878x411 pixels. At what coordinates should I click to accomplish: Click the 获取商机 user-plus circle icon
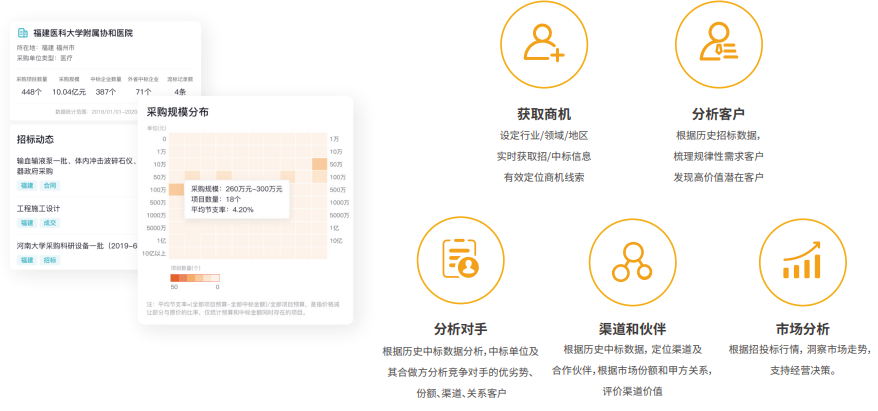click(x=544, y=44)
